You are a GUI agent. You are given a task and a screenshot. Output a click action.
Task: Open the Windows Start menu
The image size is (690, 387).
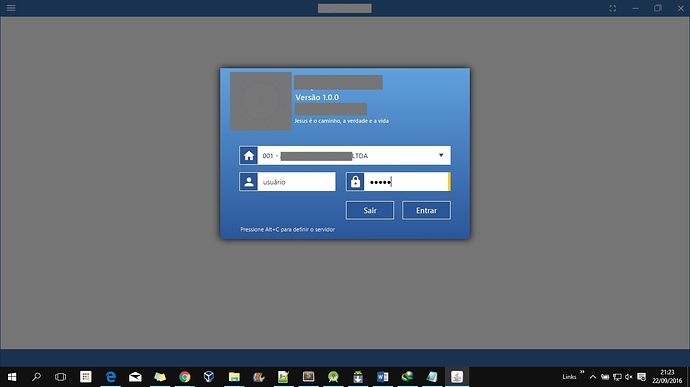tap(12, 377)
